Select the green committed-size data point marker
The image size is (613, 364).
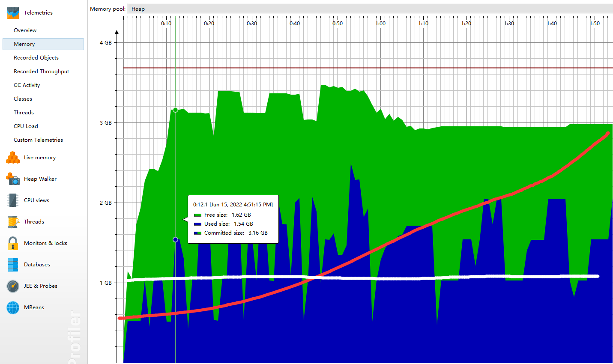click(175, 110)
